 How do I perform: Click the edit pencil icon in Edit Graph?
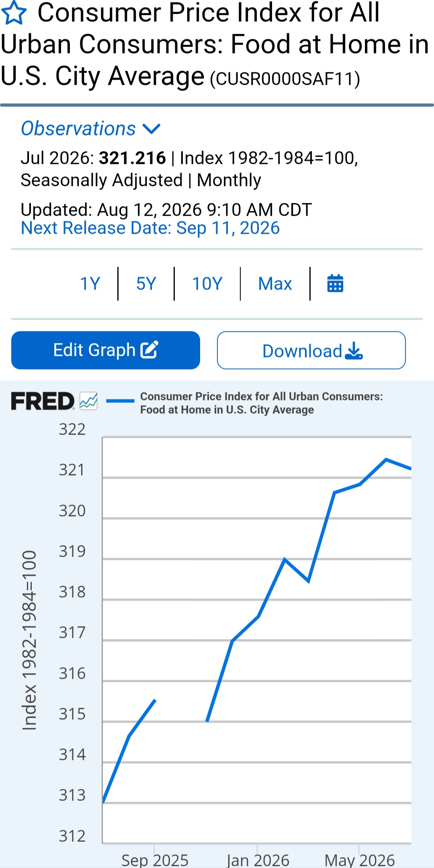coord(149,349)
